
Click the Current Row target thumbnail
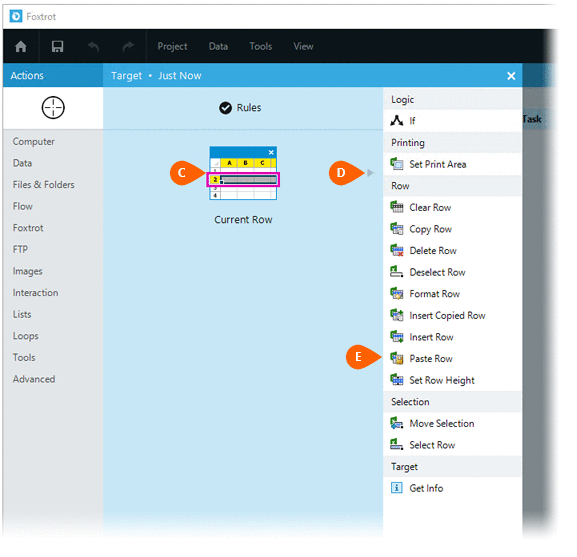pyautogui.click(x=243, y=173)
